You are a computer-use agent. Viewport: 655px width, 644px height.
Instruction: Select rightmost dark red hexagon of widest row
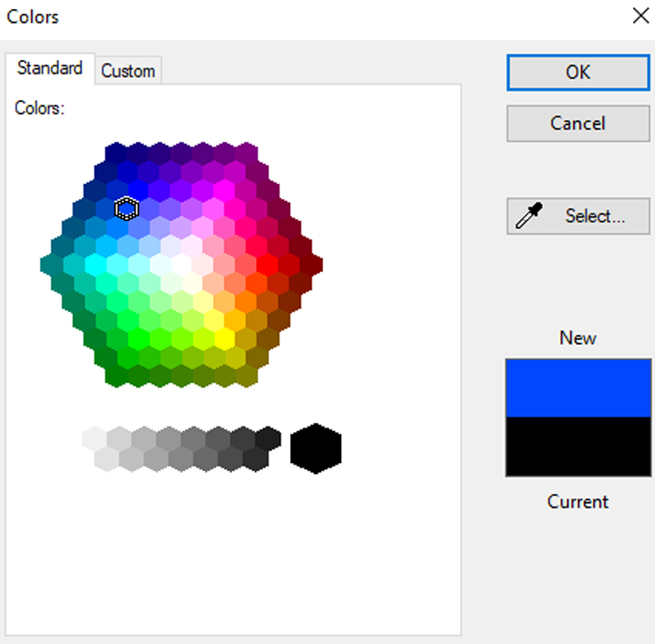[x=311, y=265]
